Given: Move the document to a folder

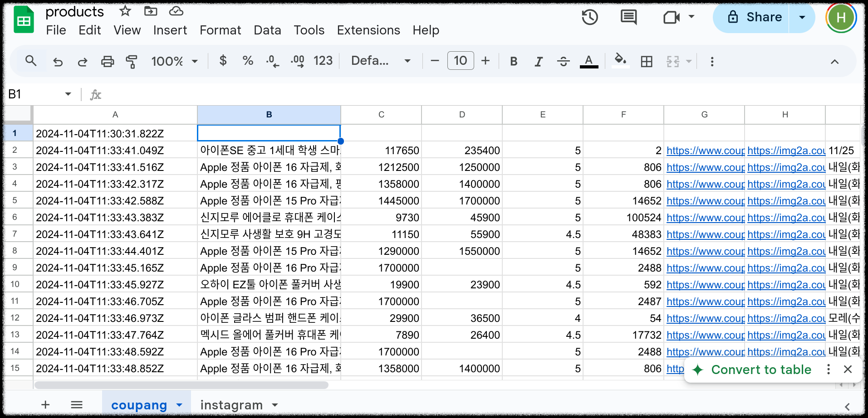Looking at the screenshot, I should tap(151, 11).
